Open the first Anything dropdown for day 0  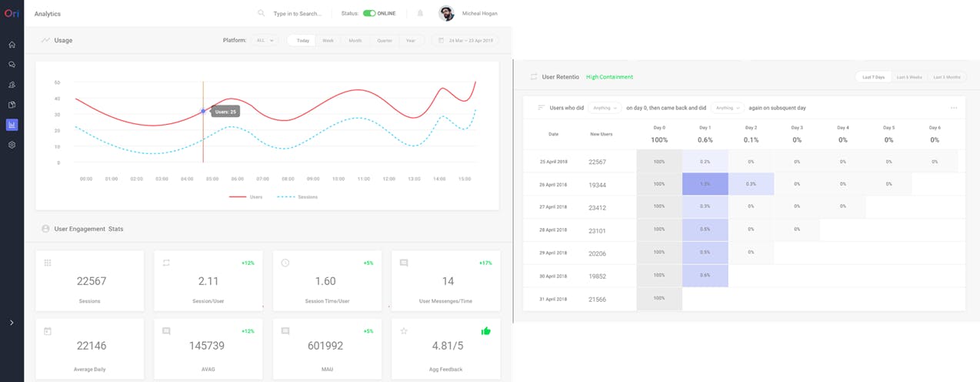[605, 108]
